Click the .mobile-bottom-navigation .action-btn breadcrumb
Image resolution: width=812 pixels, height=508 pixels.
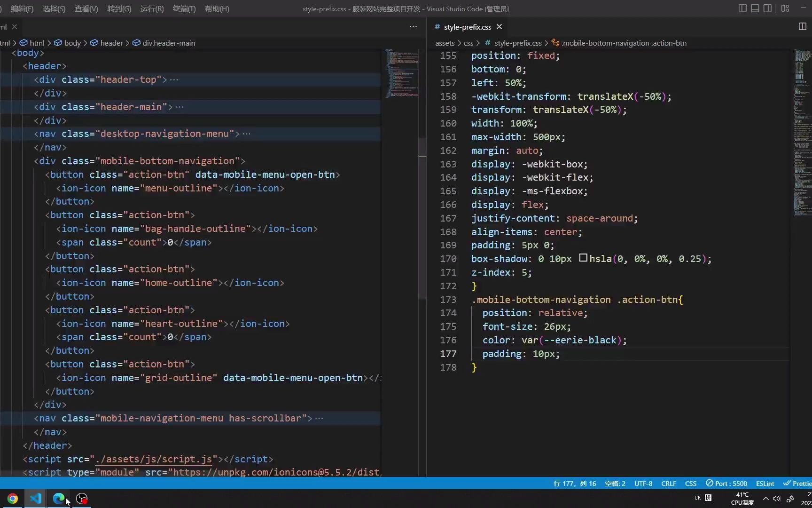pyautogui.click(x=619, y=43)
